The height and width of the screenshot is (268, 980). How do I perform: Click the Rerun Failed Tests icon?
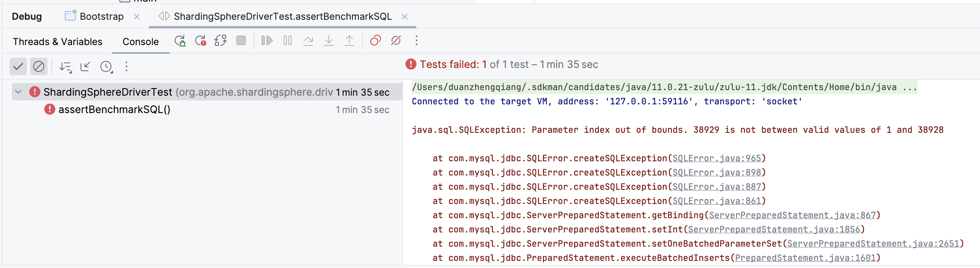point(200,41)
